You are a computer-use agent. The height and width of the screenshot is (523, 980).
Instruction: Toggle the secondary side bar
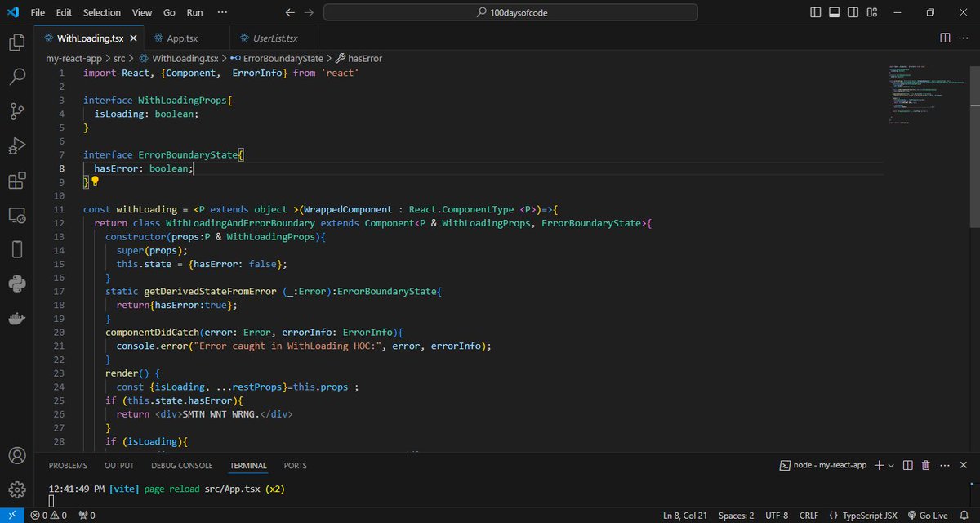pos(852,12)
